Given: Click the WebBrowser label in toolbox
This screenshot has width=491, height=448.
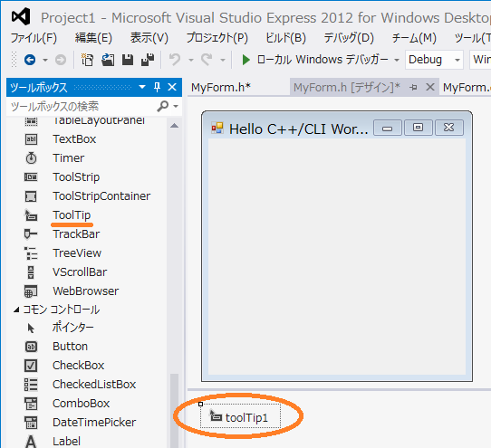Looking at the screenshot, I should click(x=86, y=291).
